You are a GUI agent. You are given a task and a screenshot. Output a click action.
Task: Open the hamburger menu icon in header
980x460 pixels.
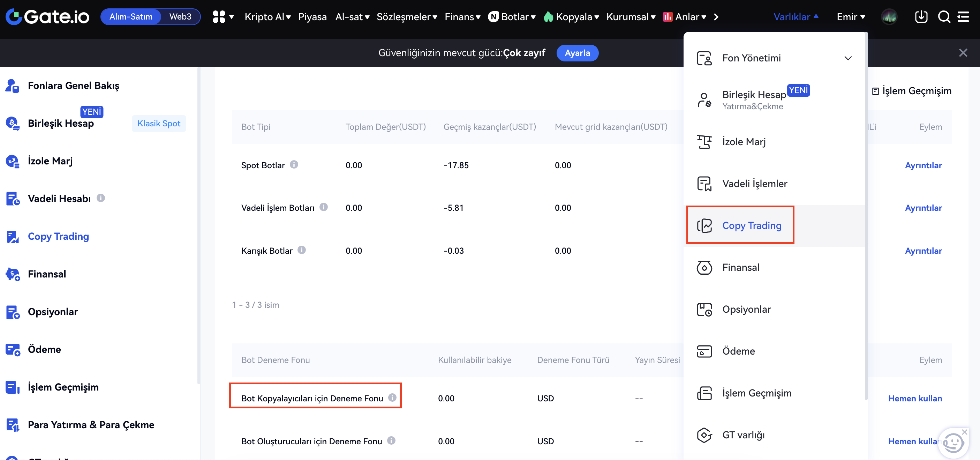[963, 17]
